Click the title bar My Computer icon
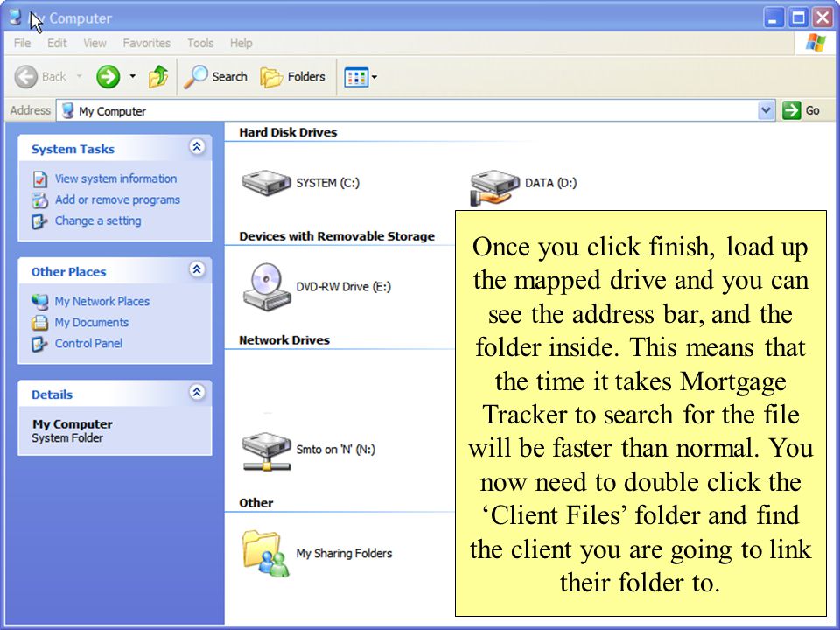Viewport: 840px width, 630px height. pyautogui.click(x=15, y=17)
